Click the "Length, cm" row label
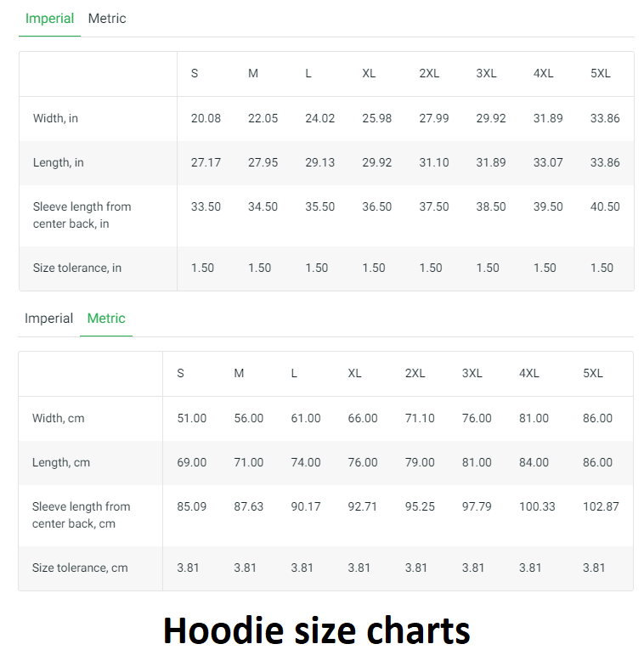The image size is (644, 661). click(60, 462)
